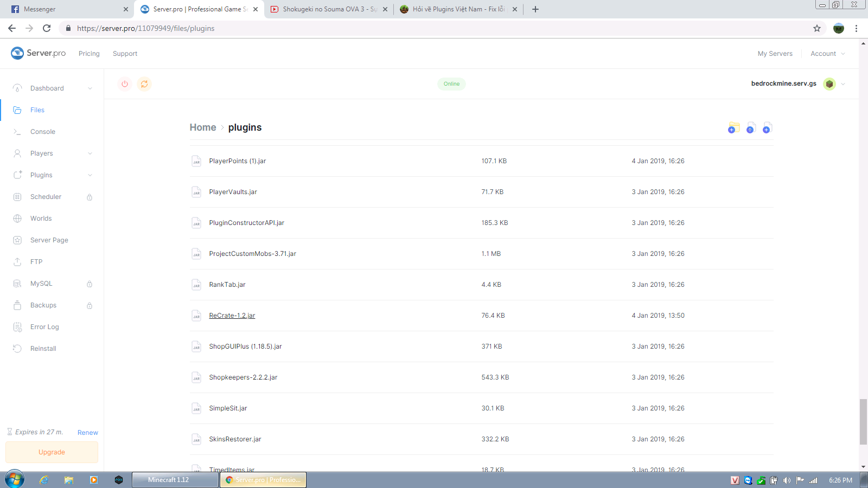Switch to the Shokugeki no Souma tab
The height and width of the screenshot is (488, 868).
click(328, 9)
